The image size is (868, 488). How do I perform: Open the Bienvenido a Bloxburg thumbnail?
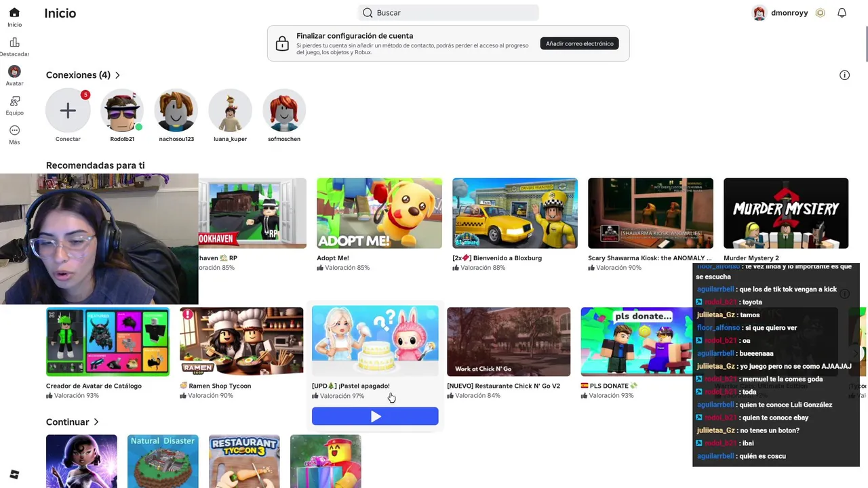click(515, 213)
